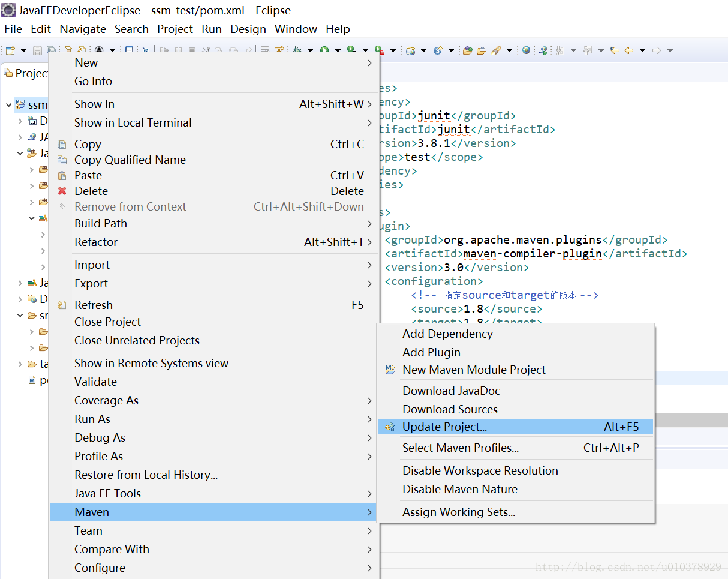Open the dropdown arrow beside Debug icon

[310, 50]
